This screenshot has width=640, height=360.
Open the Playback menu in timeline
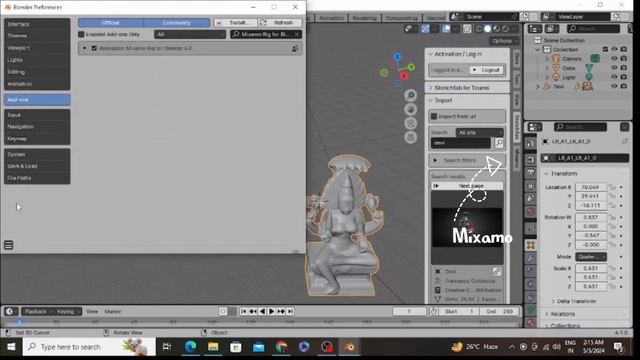pyautogui.click(x=36, y=311)
